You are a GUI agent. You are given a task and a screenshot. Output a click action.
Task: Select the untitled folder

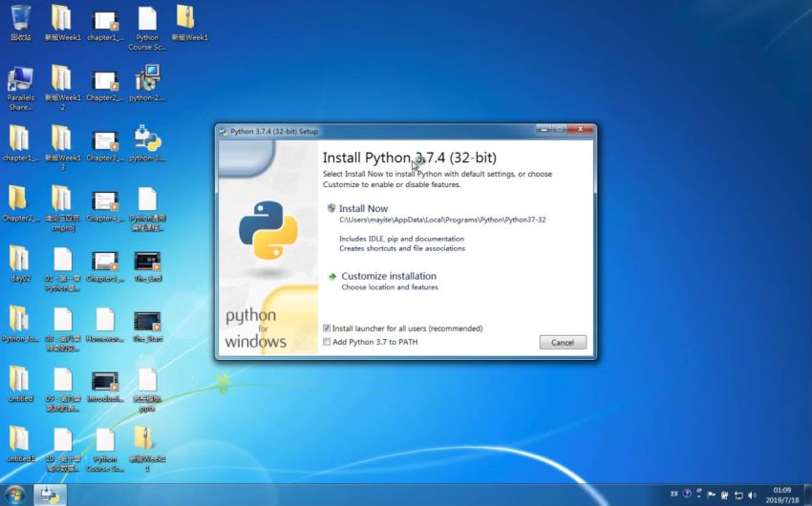(21, 385)
